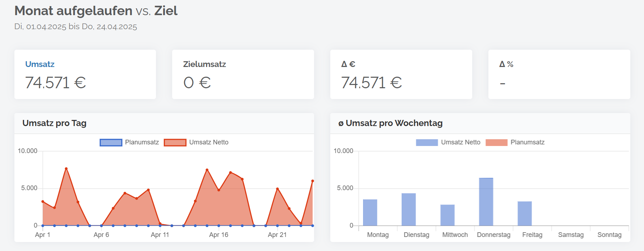644x251 pixels.
Task: Click the Umsatz pro Tag panel header
Action: (164, 124)
